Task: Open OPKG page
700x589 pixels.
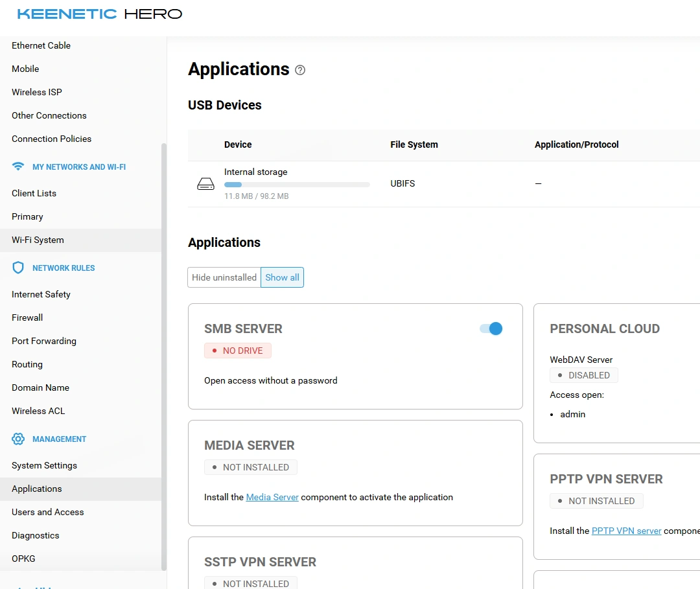Action: pyautogui.click(x=23, y=559)
